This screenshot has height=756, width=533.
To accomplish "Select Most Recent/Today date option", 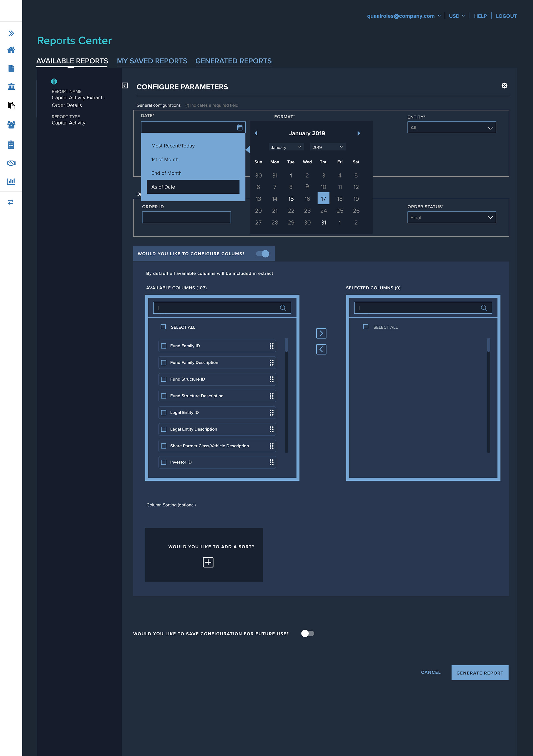I will 193,146.
